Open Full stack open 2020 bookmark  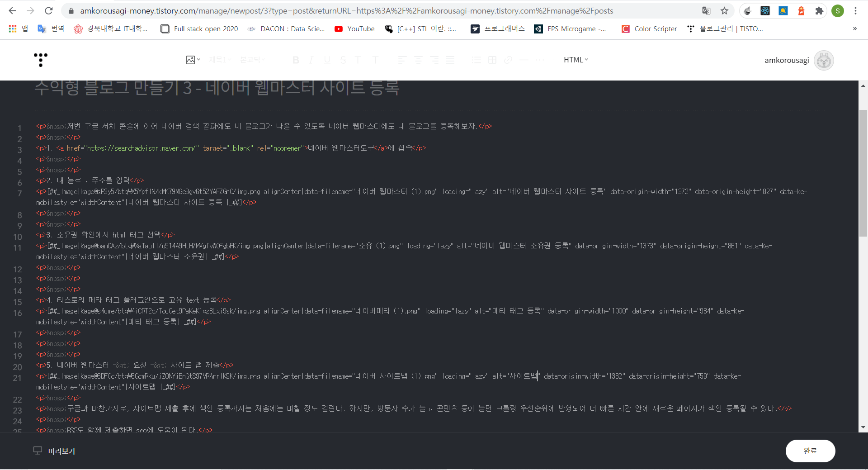[199, 29]
